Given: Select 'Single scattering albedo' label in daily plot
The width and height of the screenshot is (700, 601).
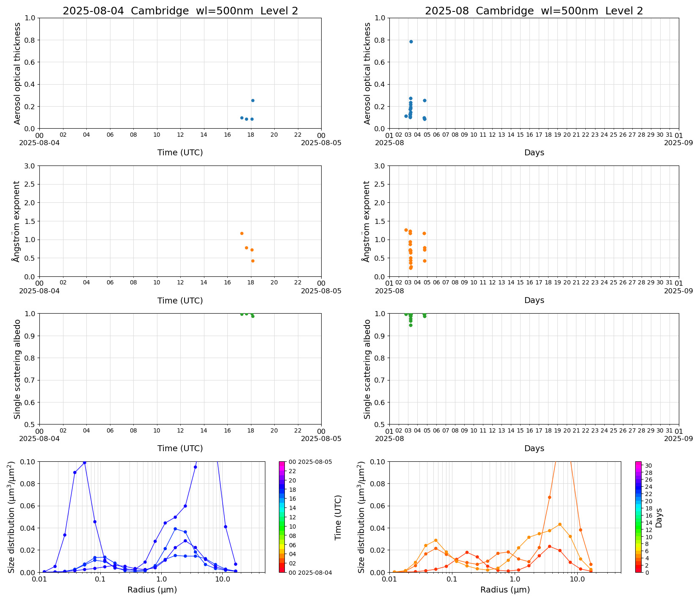Looking at the screenshot, I should 17,369.
